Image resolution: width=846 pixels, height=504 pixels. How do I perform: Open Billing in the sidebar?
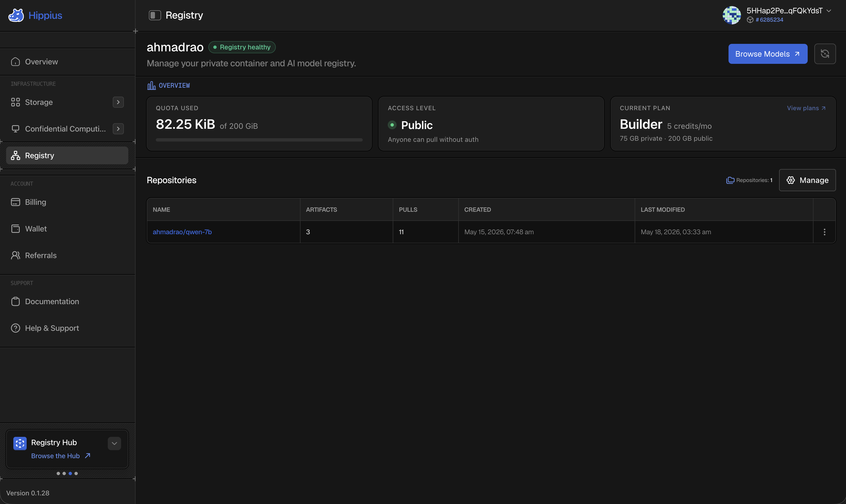[x=67, y=202]
